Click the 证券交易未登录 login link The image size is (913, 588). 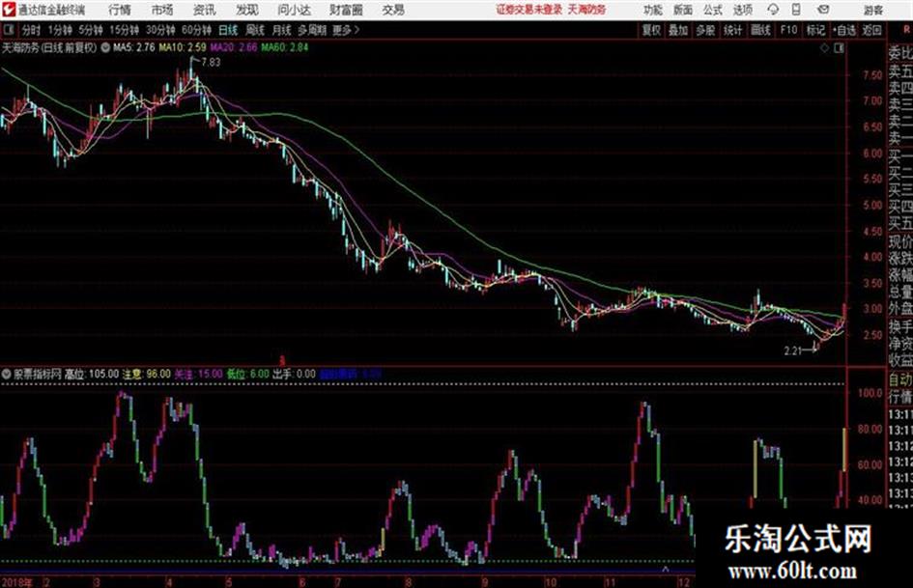tap(529, 10)
